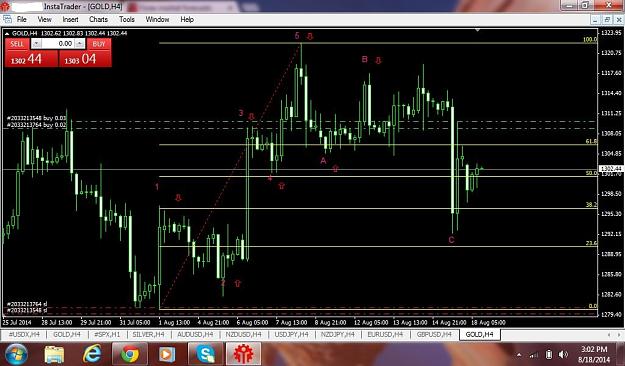Click the 1302 44 sell price tile
625x366 pixels.
tap(31, 59)
